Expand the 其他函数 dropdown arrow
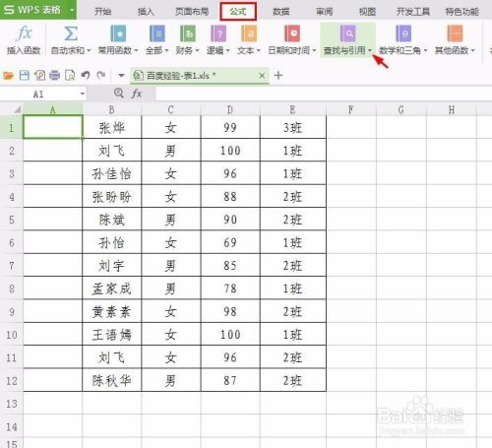The image size is (492, 448). pyautogui.click(x=473, y=51)
